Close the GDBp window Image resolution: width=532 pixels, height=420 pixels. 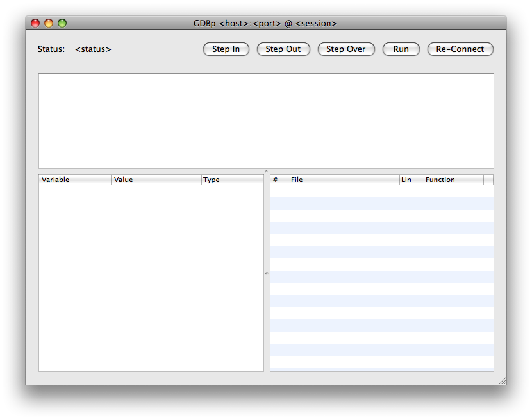pos(35,23)
